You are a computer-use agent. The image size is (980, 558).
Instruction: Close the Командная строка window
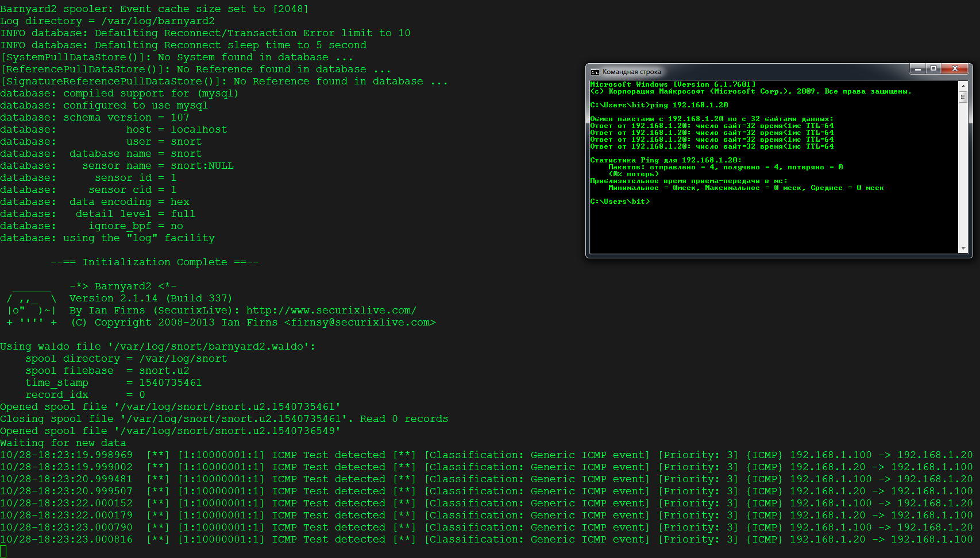955,69
